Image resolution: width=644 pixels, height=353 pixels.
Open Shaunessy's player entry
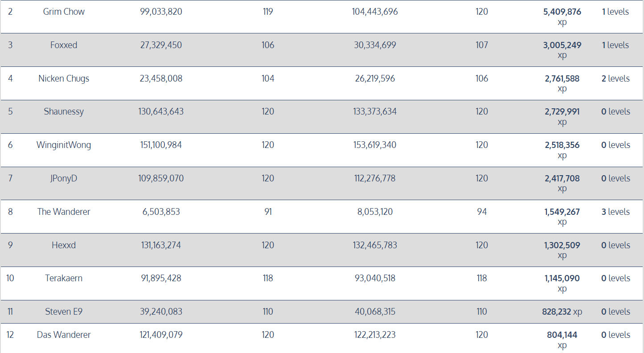click(64, 111)
